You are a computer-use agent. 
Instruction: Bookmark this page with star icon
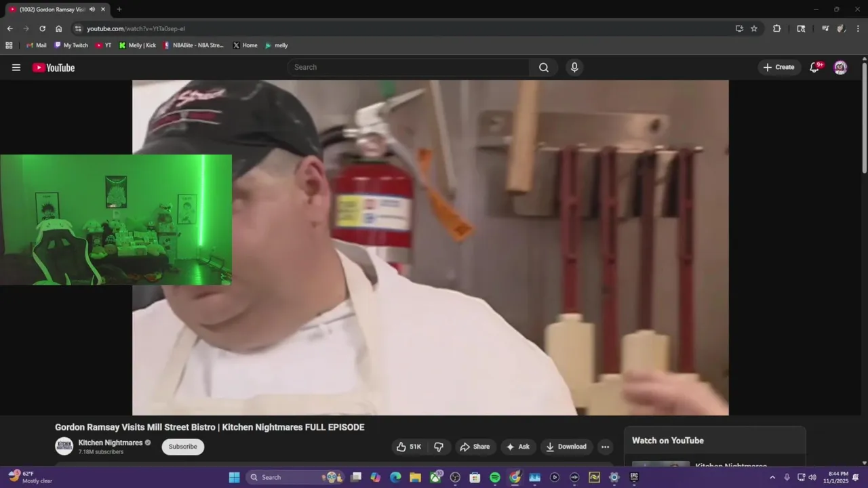click(754, 28)
